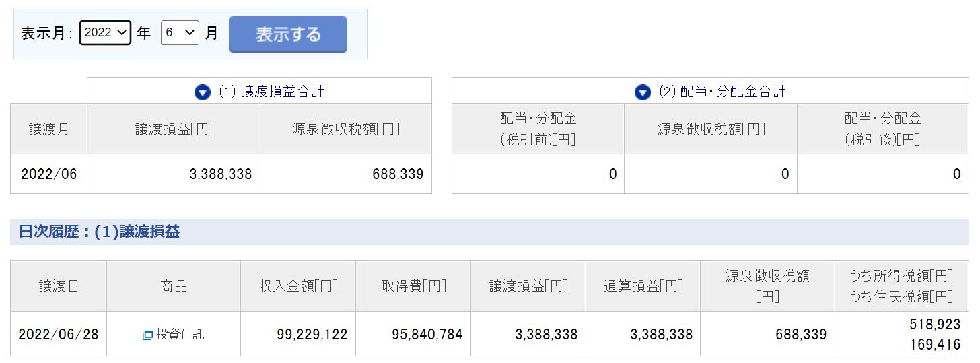Click the 通算損益[円] column header
The height and width of the screenshot is (363, 980).
click(x=643, y=286)
